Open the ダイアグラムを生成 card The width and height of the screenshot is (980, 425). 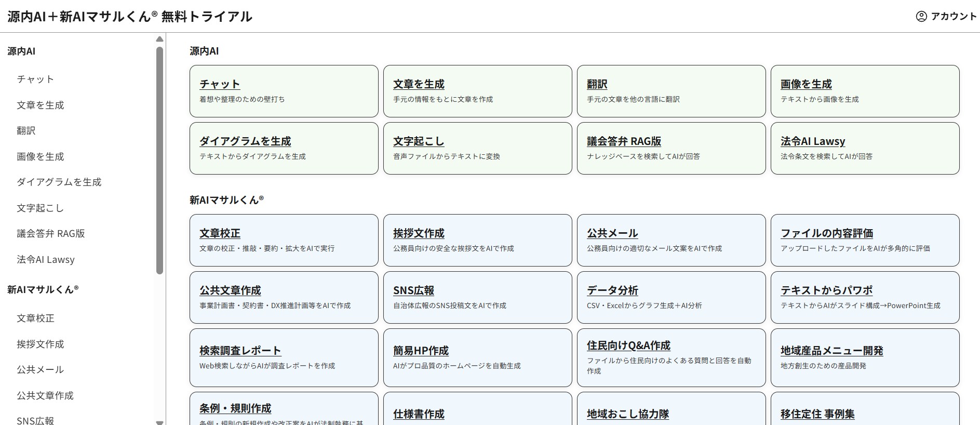(284, 148)
